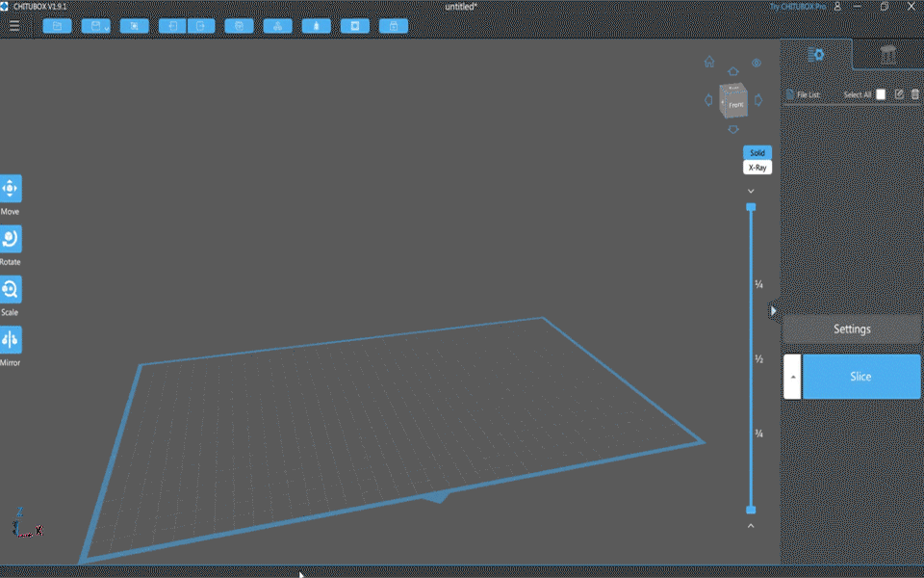Click the Settings button
924x578 pixels.
tap(852, 329)
